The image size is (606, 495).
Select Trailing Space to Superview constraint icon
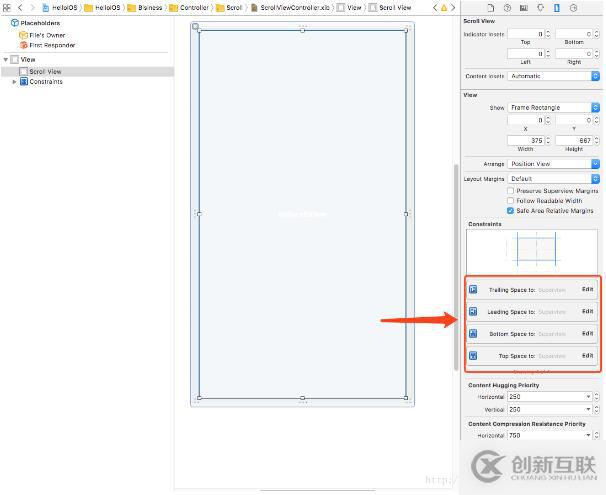pyautogui.click(x=473, y=289)
